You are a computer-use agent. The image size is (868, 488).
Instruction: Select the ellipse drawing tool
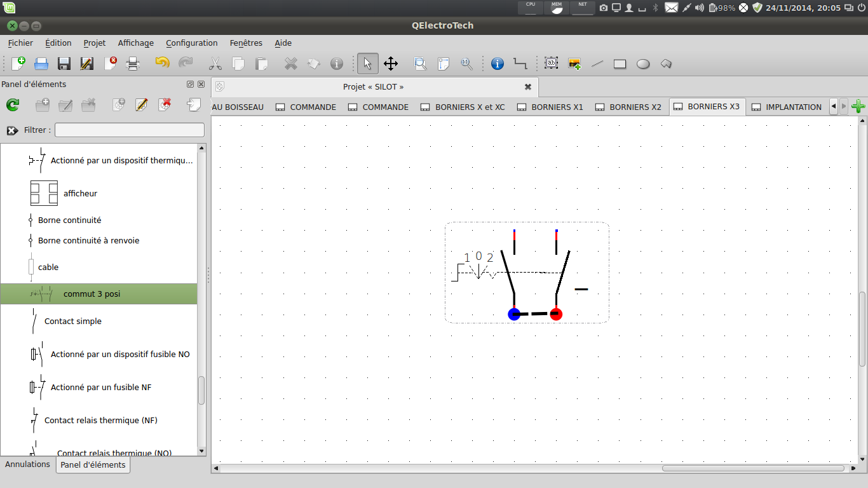[x=643, y=64]
